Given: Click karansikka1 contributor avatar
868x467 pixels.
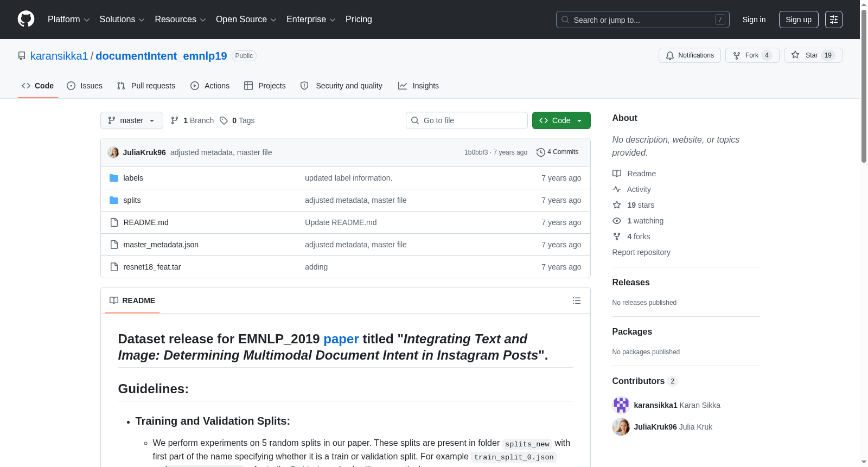Looking at the screenshot, I should click(621, 405).
